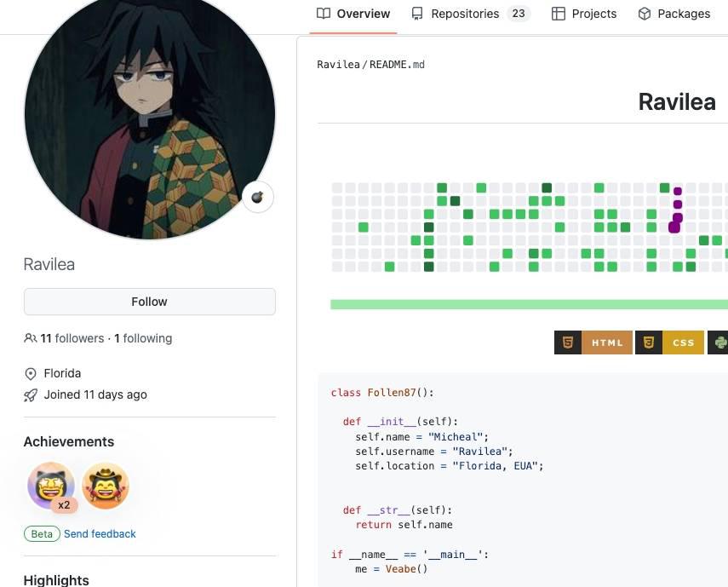Image resolution: width=728 pixels, height=587 pixels.
Task: Click the Beta label
Action: pyautogui.click(x=42, y=534)
